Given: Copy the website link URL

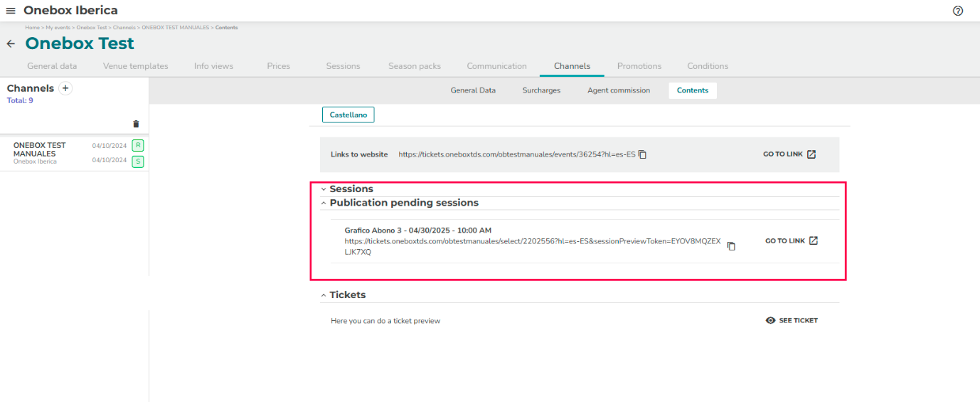Looking at the screenshot, I should 642,154.
